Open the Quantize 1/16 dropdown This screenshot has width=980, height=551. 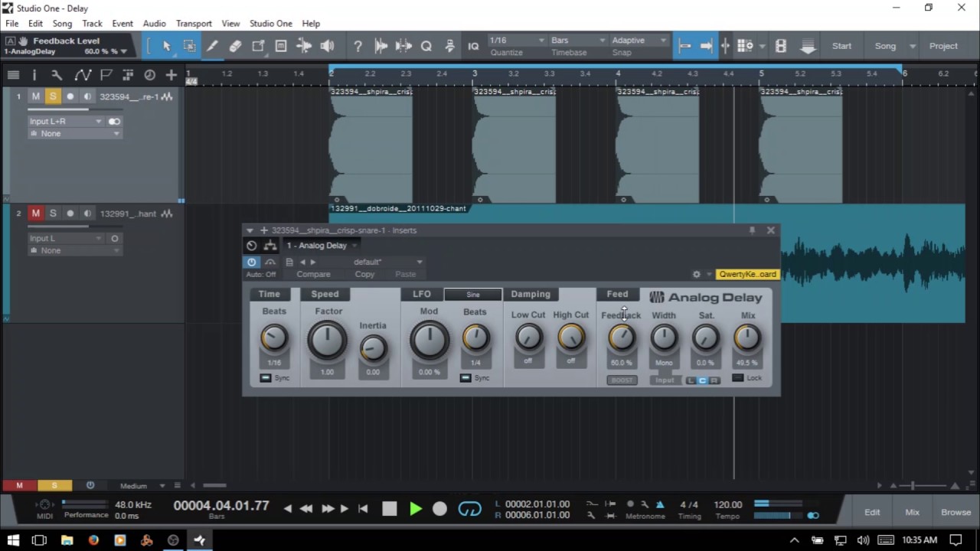(x=518, y=40)
